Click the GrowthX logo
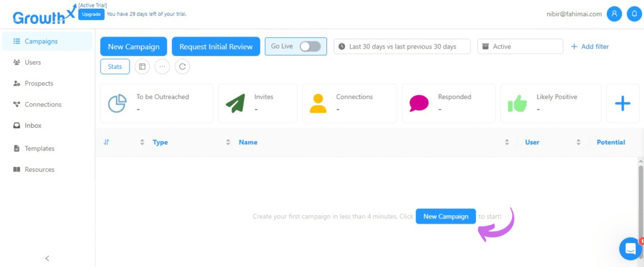The image size is (644, 267). click(45, 14)
